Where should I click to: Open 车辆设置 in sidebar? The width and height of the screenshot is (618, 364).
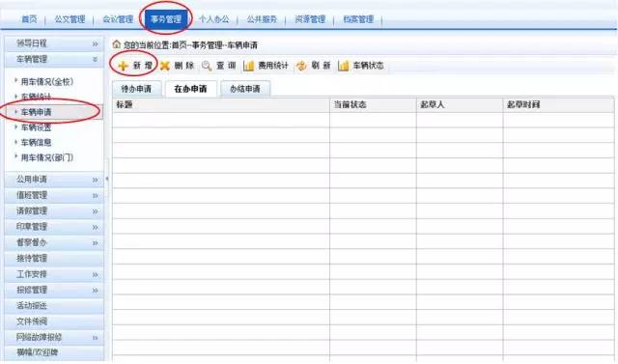click(x=36, y=127)
